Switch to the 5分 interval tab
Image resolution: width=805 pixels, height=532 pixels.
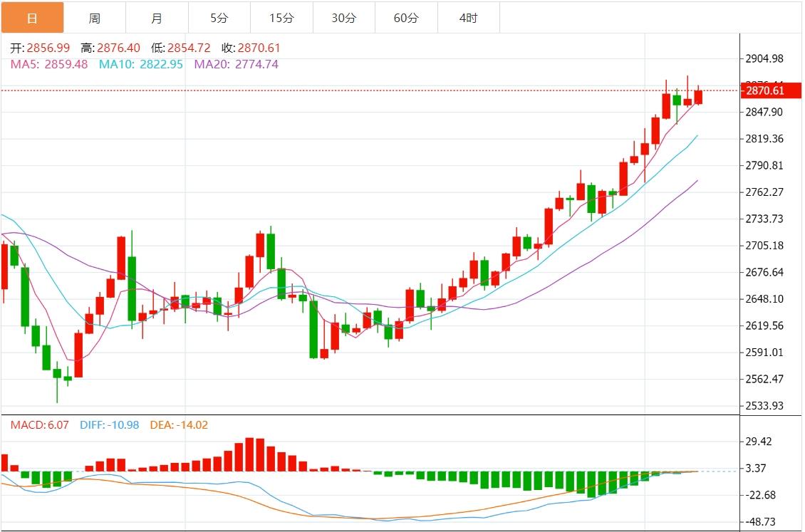coord(219,18)
